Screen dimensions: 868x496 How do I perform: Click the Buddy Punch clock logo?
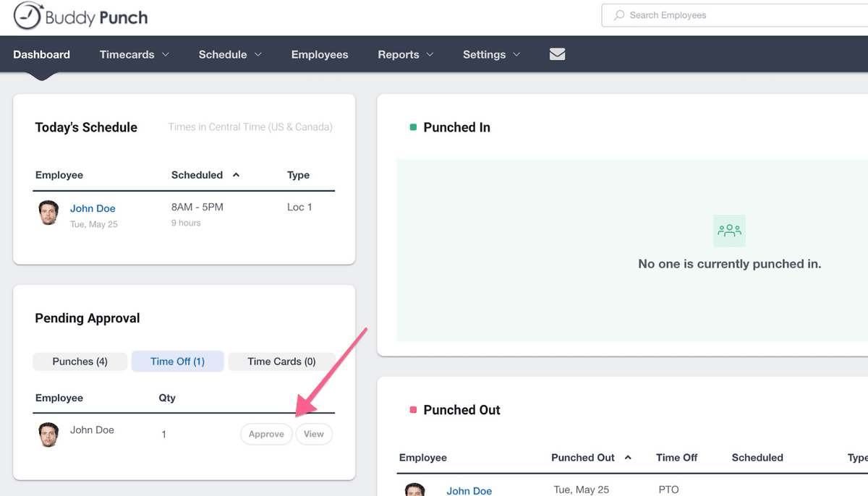pyautogui.click(x=27, y=15)
